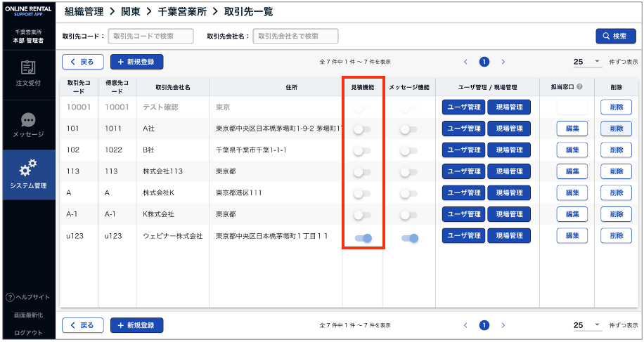Image resolution: width=644 pixels, height=342 pixels.
Task: Click the top 新規登録 button
Action: (x=136, y=62)
